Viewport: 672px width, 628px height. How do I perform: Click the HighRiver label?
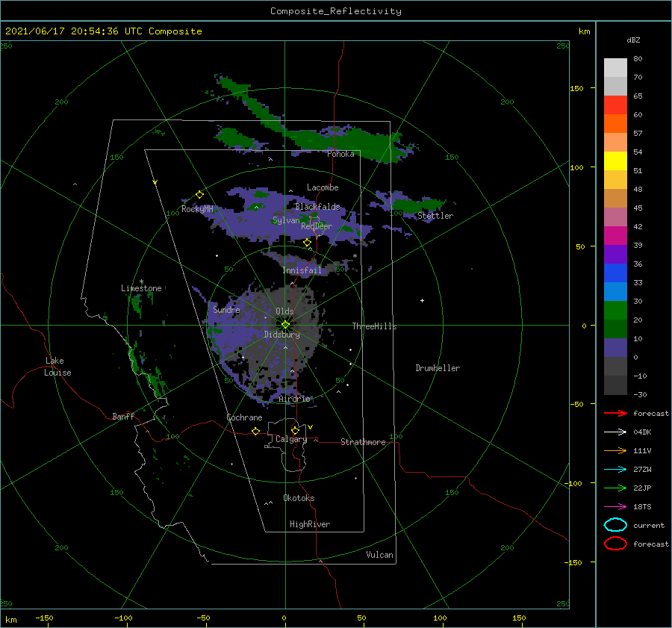[x=310, y=524]
